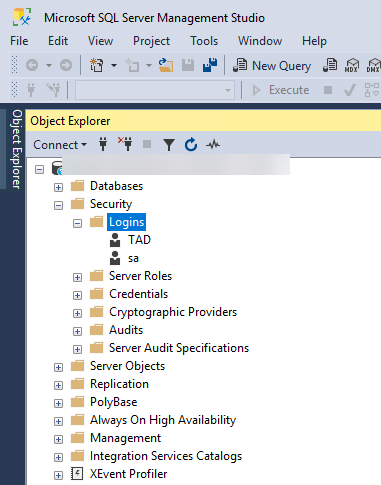
Task: Select the Logins tree folder
Action: pos(126,222)
